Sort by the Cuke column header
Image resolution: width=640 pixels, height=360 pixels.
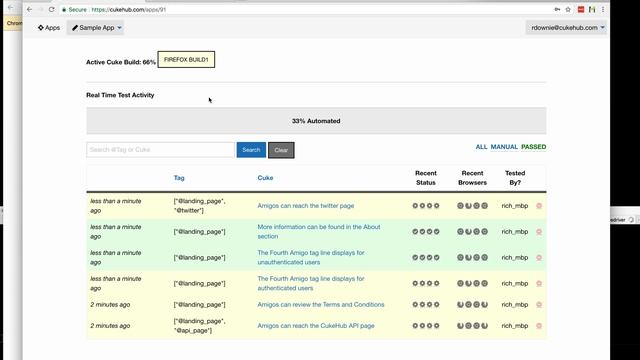(265, 178)
